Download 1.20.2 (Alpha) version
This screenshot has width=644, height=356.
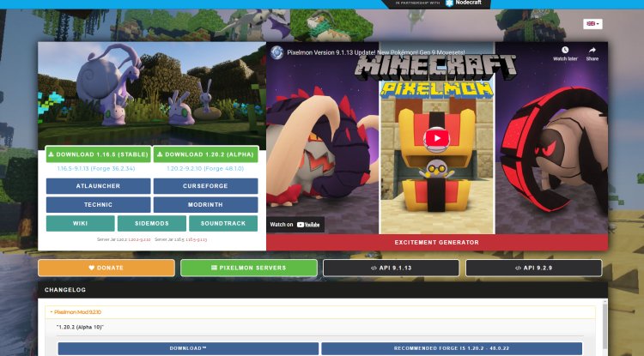coord(205,154)
